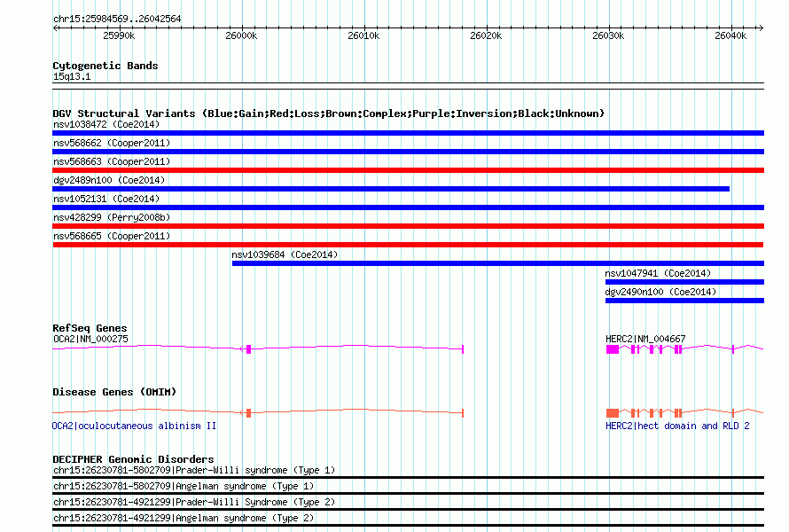The width and height of the screenshot is (789, 532).
Task: Click the 26000k ruler position
Action: pos(241,35)
